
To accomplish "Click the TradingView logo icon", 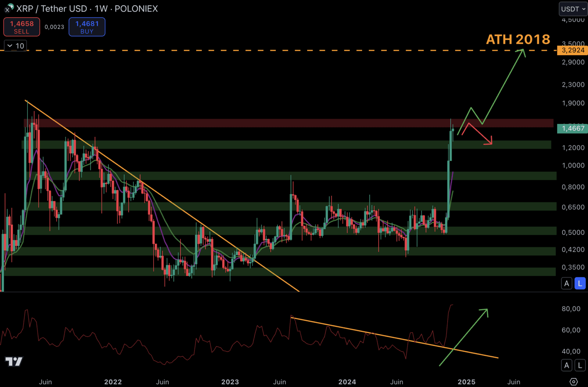I will coord(14,362).
